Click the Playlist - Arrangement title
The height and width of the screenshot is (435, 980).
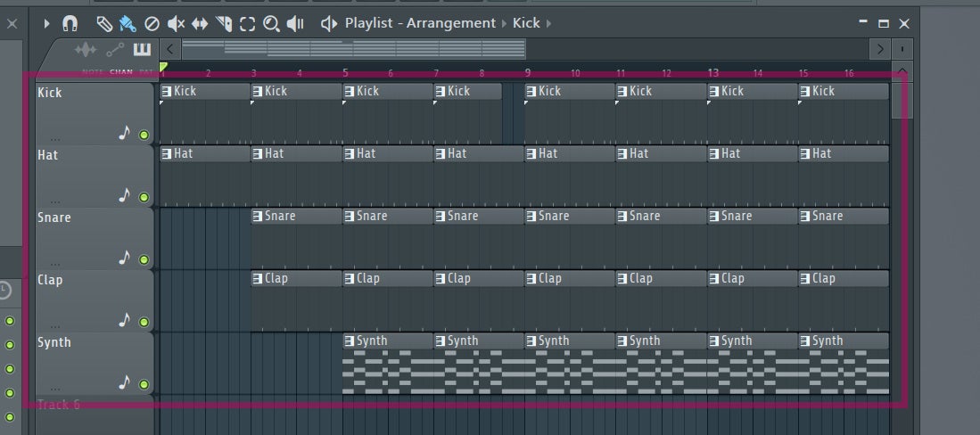419,24
